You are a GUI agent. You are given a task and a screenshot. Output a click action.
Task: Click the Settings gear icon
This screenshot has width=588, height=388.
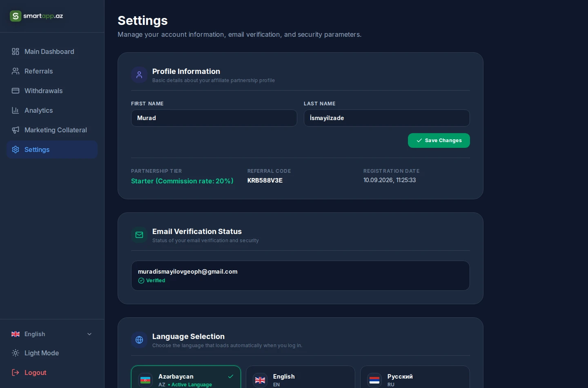(16, 149)
